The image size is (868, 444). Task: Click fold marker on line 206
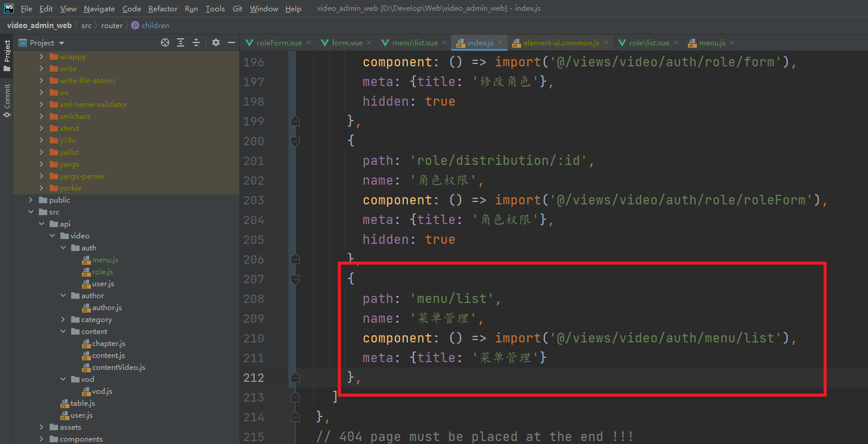click(294, 259)
